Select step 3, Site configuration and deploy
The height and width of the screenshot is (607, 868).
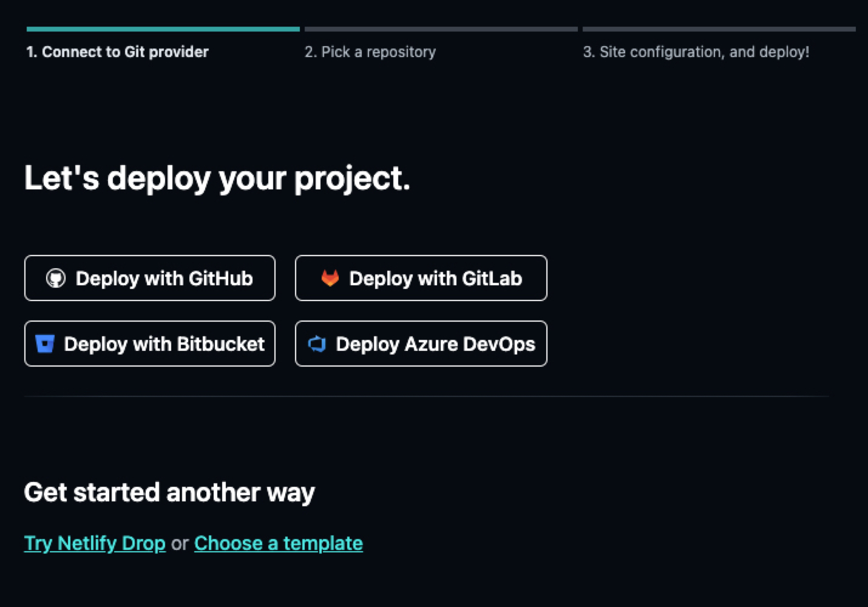click(696, 52)
